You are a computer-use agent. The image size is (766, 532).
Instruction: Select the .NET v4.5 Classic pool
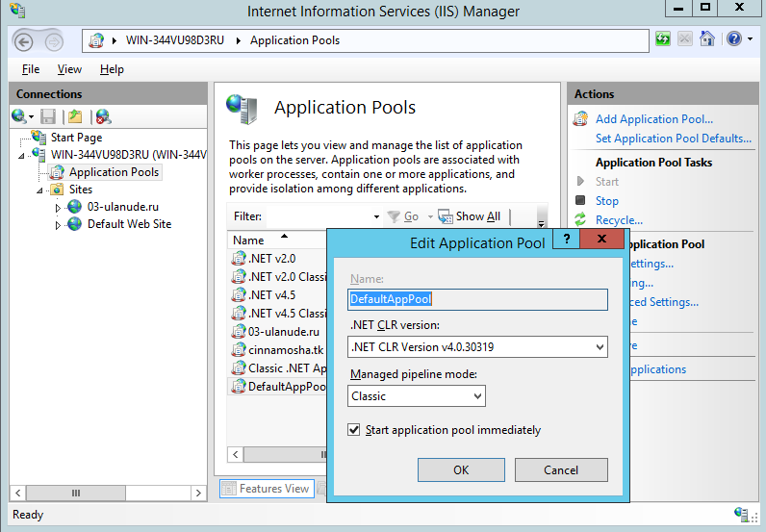pyautogui.click(x=277, y=314)
